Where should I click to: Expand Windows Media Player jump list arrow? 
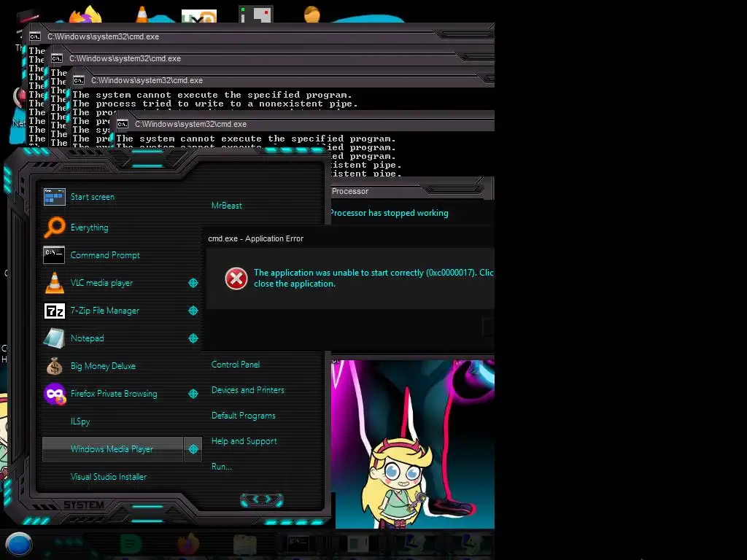click(193, 449)
